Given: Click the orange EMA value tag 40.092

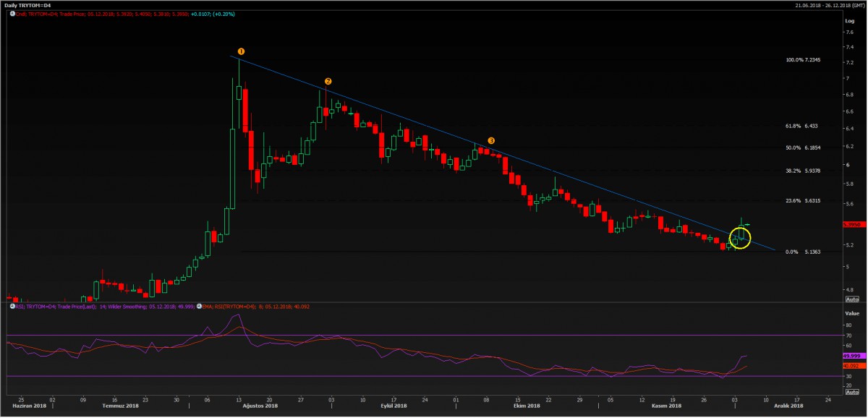Looking at the screenshot, I should (x=851, y=366).
